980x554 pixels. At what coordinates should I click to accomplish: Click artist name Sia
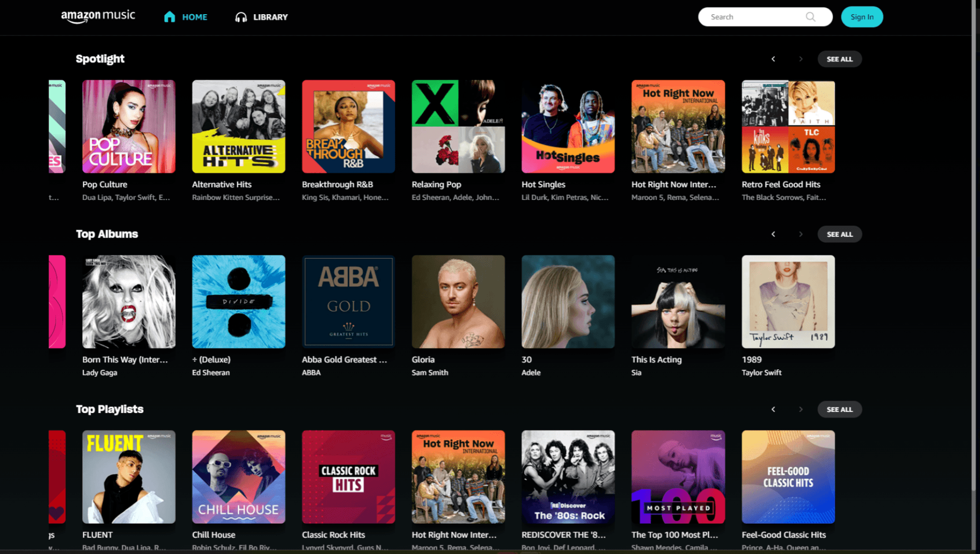click(x=637, y=373)
